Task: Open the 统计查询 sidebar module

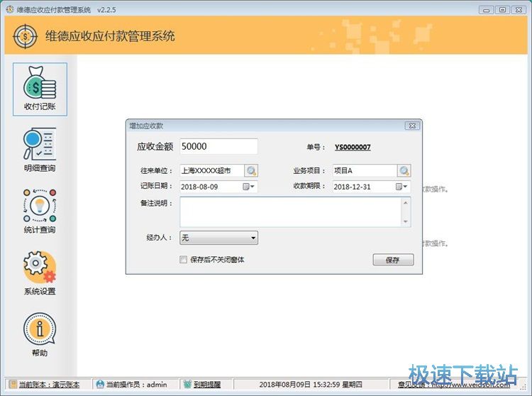Action: (x=40, y=211)
